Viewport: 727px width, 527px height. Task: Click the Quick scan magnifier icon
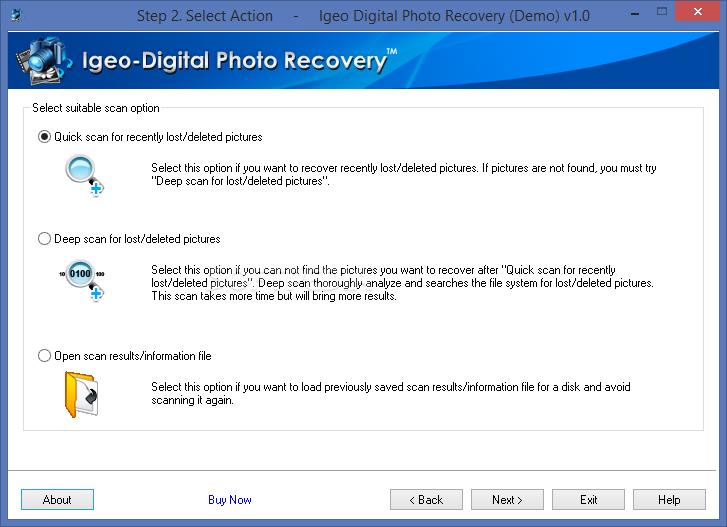tap(84, 176)
